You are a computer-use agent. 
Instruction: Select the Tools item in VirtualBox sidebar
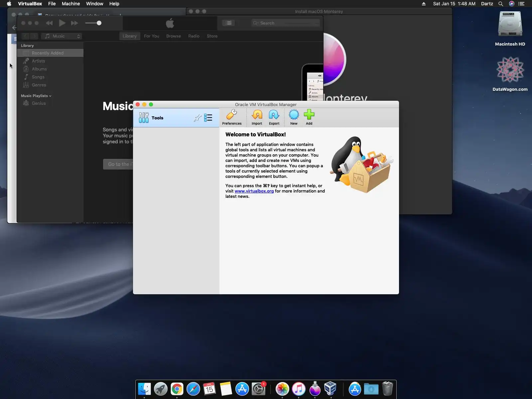pyautogui.click(x=176, y=118)
